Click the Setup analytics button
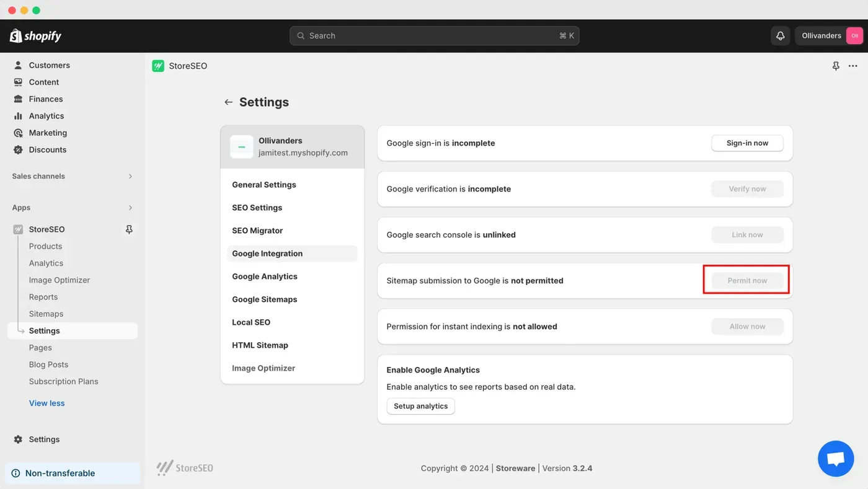The image size is (868, 489). 421,406
